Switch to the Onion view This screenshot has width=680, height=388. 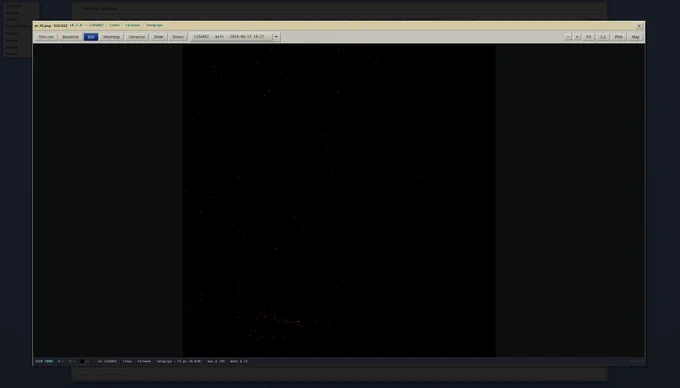pyautogui.click(x=178, y=37)
